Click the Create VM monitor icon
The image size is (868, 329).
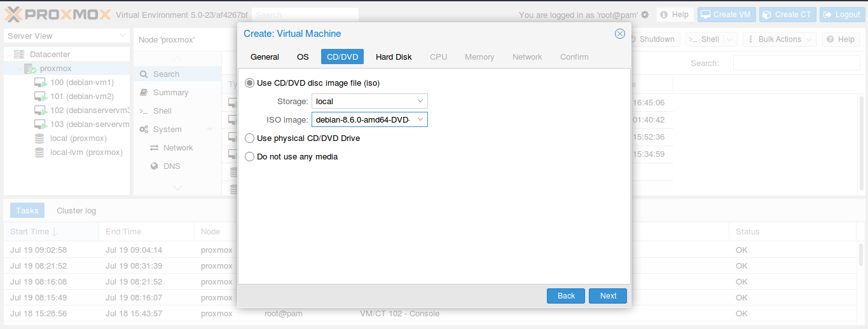point(706,15)
